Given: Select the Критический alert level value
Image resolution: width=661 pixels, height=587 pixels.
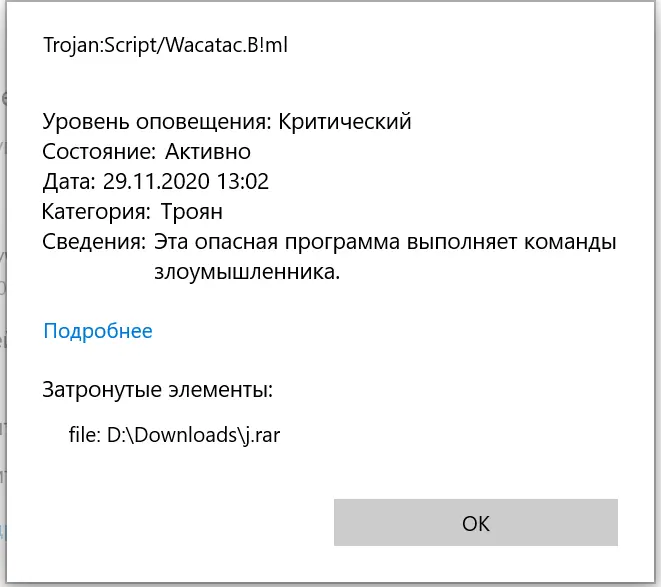Looking at the screenshot, I should pos(344,121).
